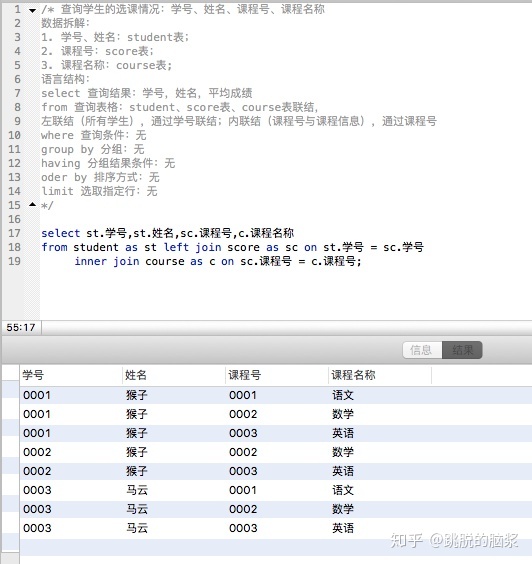Image resolution: width=532 pixels, height=564 pixels.
Task: Click the 'inner' keyword on line 19
Action: [x=91, y=261]
